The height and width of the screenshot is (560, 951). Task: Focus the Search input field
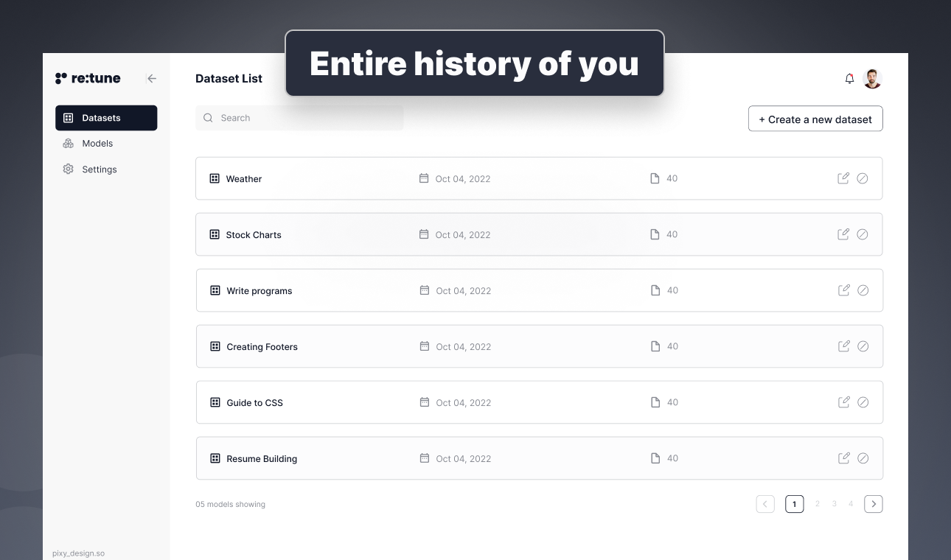[x=299, y=118]
